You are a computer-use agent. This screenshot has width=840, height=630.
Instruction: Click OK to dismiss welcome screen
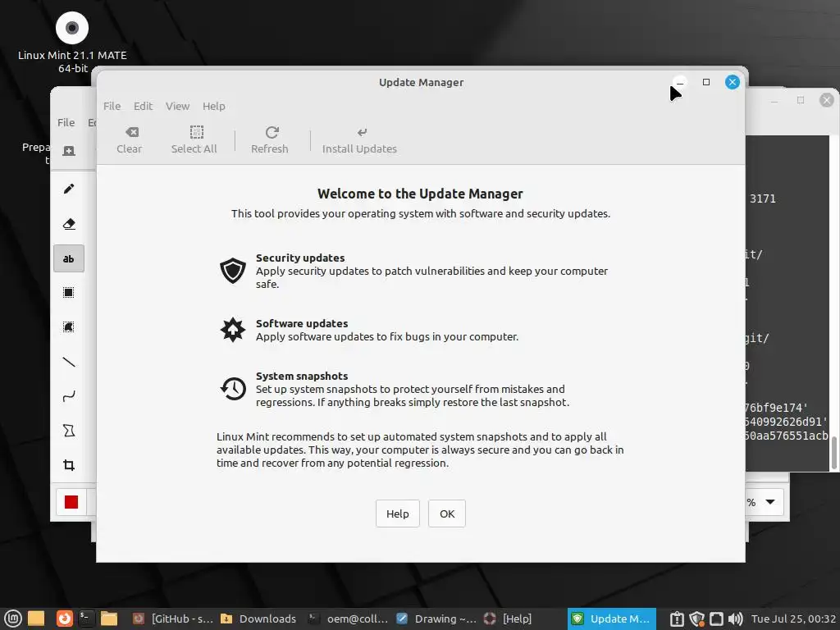click(447, 514)
